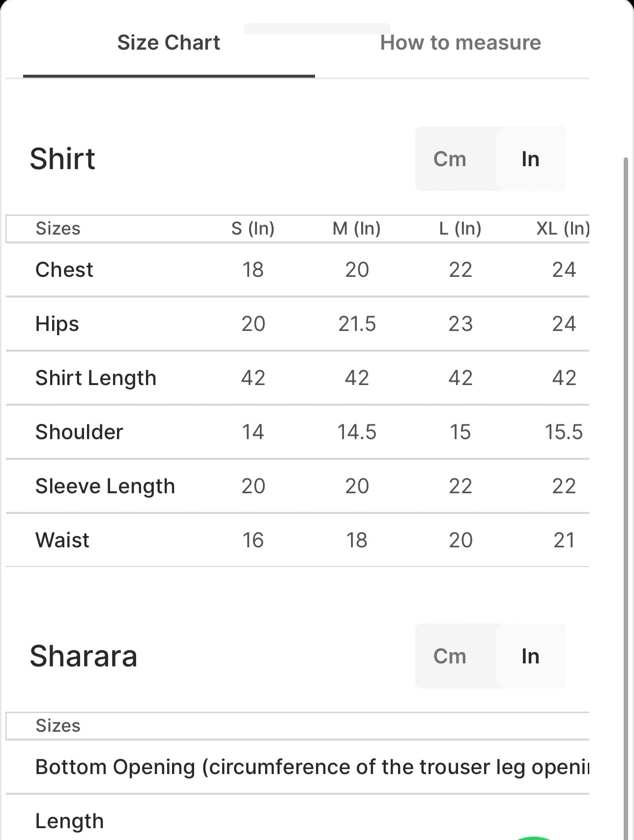Select In units for Sharara table
This screenshot has width=634, height=840.
[x=530, y=656]
